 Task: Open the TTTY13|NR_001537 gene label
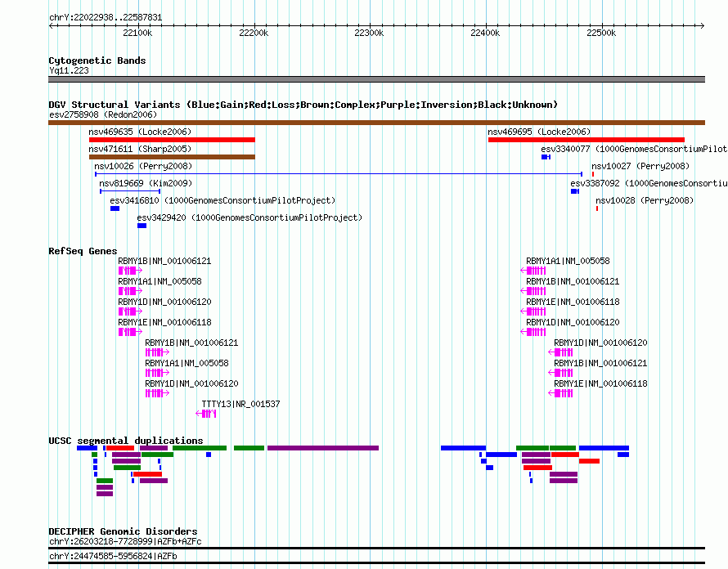point(241,404)
